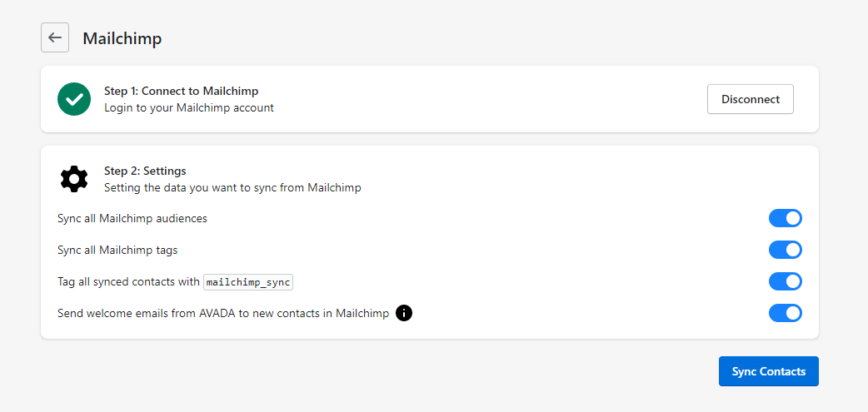Click the Sync all Mailchimp tags label

tap(117, 250)
